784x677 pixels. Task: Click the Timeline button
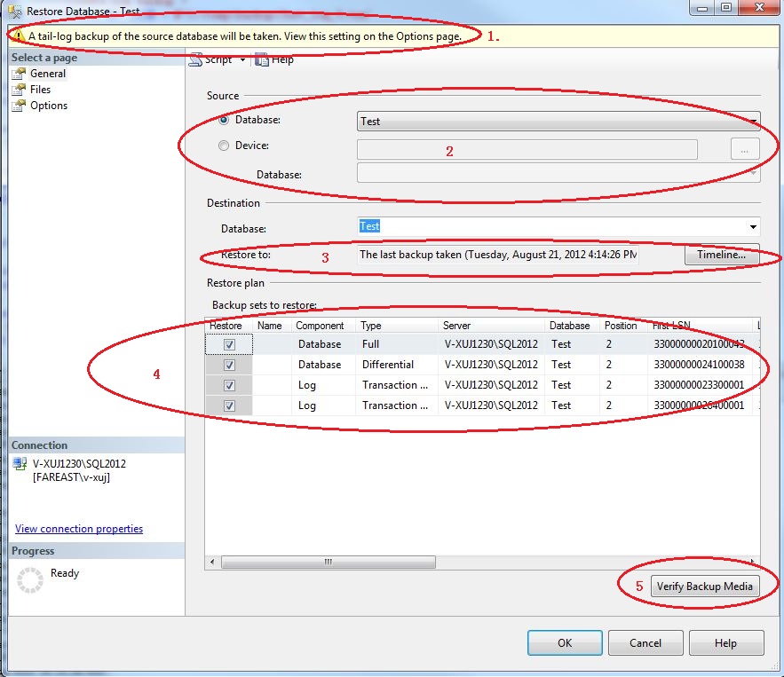pos(722,255)
